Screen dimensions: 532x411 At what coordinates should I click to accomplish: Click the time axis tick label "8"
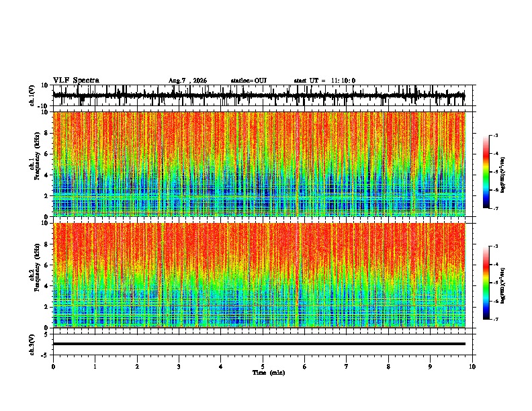pyautogui.click(x=388, y=367)
